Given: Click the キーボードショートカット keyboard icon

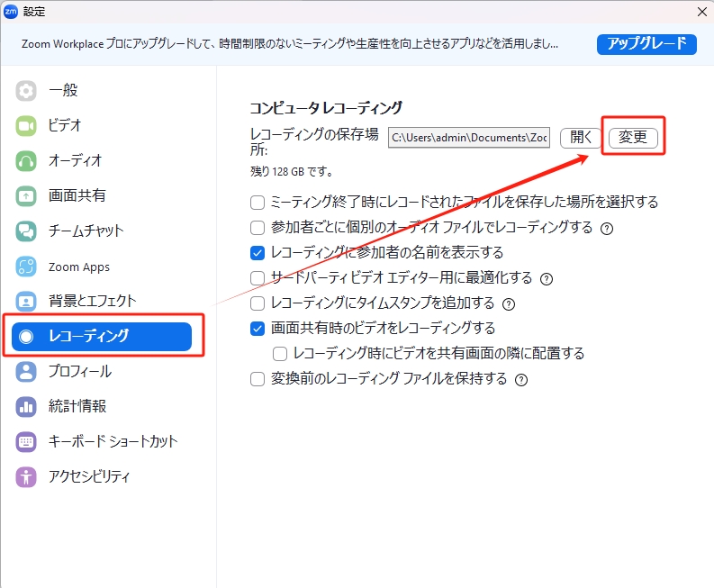Looking at the screenshot, I should (26, 442).
